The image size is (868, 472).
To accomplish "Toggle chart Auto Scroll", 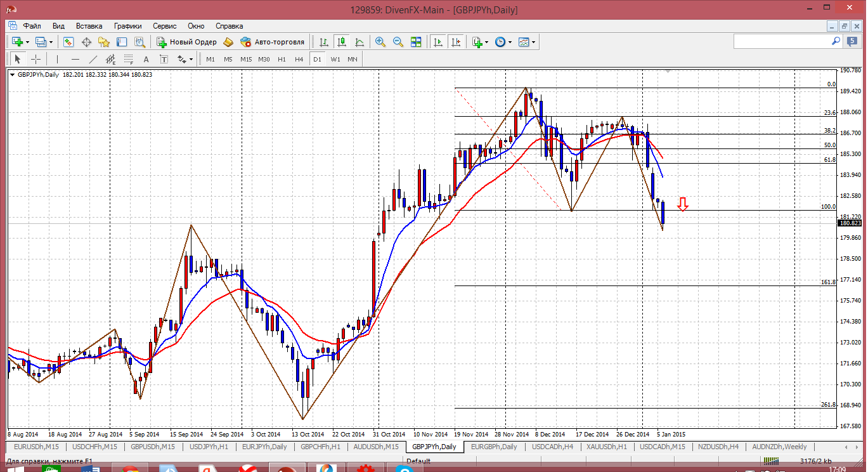I will click(437, 42).
